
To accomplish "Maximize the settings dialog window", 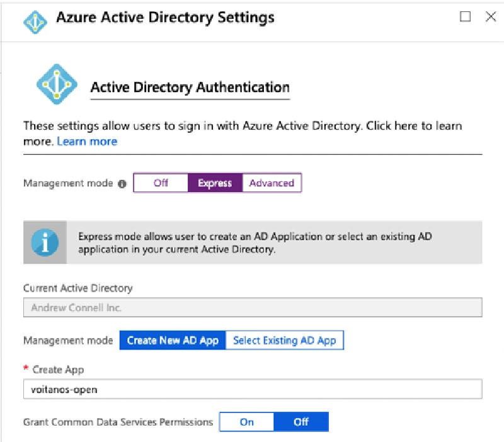I will point(464,17).
